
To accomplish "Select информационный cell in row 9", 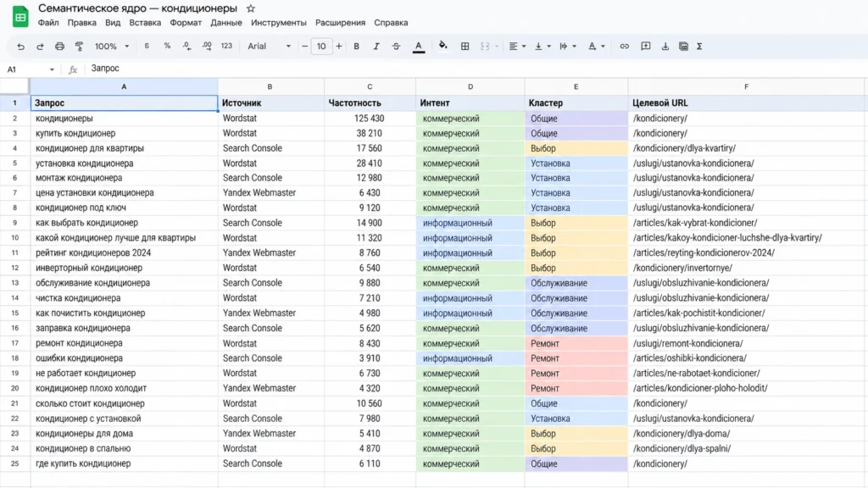I will (470, 223).
